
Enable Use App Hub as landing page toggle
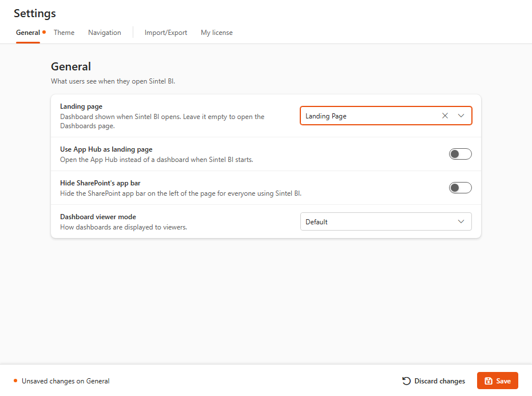point(460,154)
